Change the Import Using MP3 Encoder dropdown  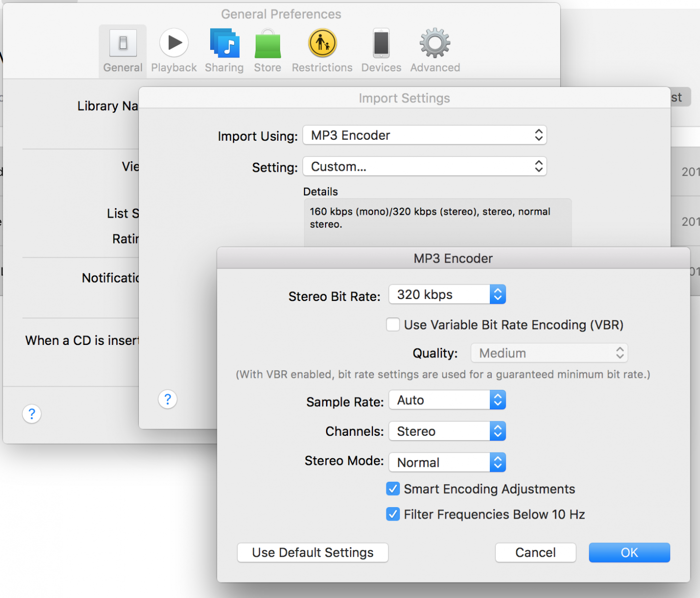click(x=424, y=135)
